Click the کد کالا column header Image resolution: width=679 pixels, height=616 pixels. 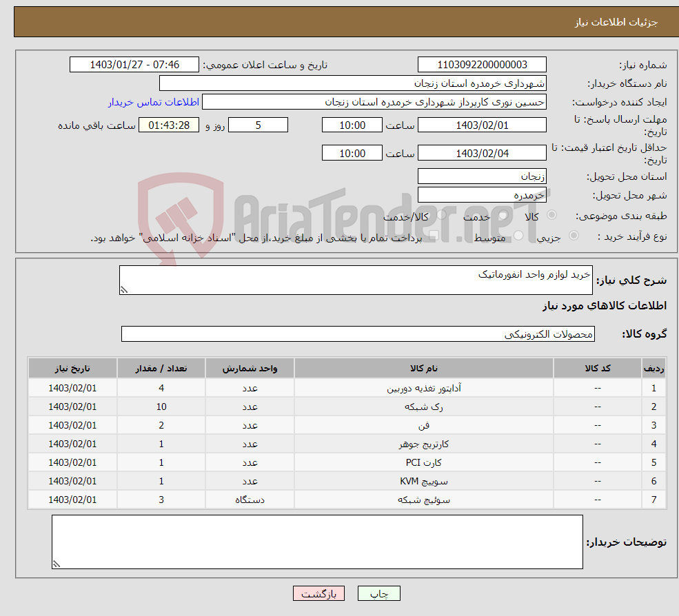tap(598, 368)
